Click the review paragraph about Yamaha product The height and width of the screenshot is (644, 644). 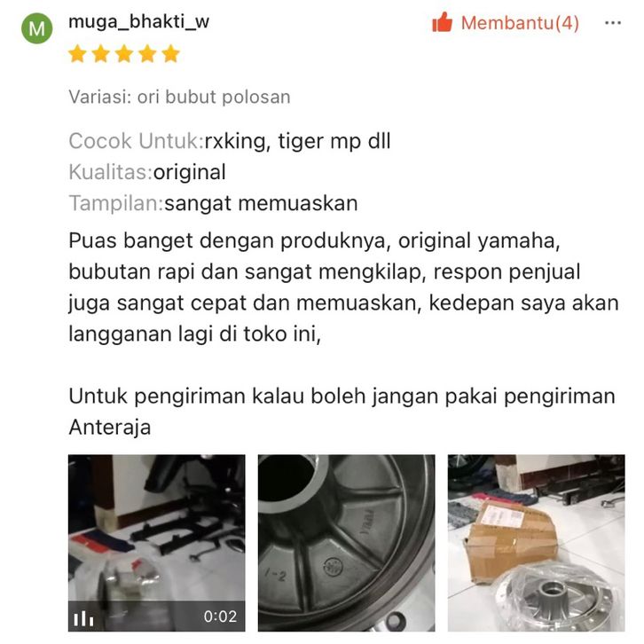[x=343, y=287]
